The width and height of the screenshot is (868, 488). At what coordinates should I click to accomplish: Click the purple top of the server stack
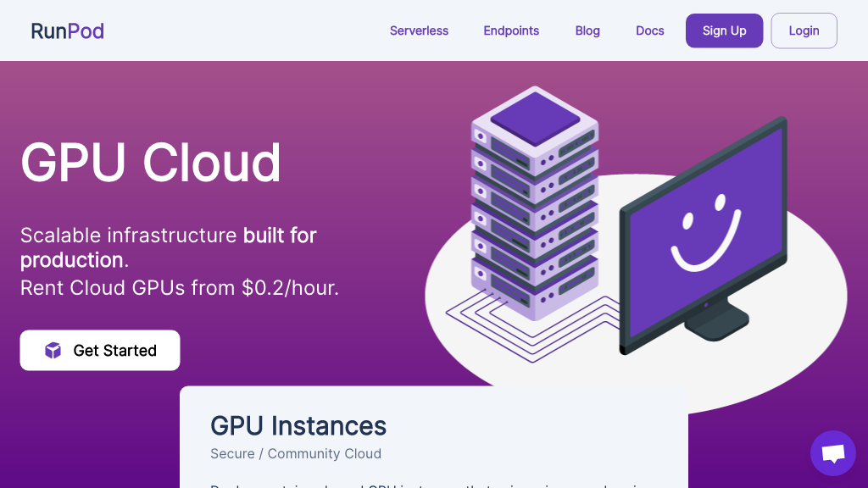534,117
